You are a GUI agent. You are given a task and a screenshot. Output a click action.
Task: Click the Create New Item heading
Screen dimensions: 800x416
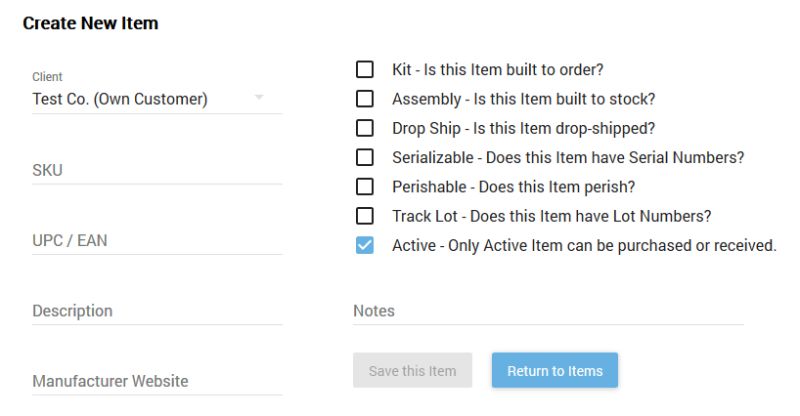point(90,23)
